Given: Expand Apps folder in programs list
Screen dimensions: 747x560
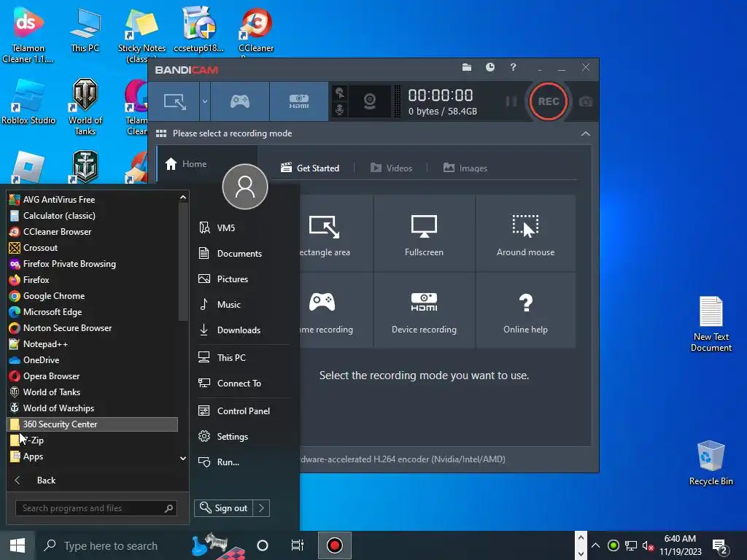Looking at the screenshot, I should click(93, 456).
